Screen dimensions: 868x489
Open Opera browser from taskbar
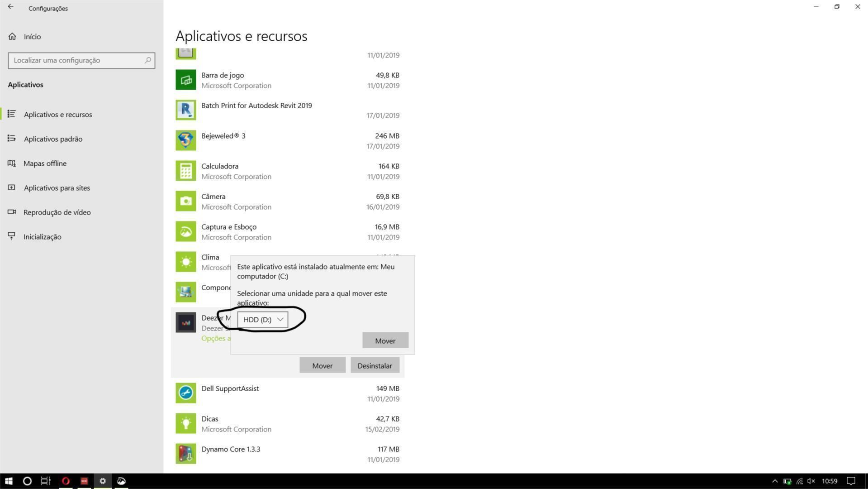[x=66, y=481]
